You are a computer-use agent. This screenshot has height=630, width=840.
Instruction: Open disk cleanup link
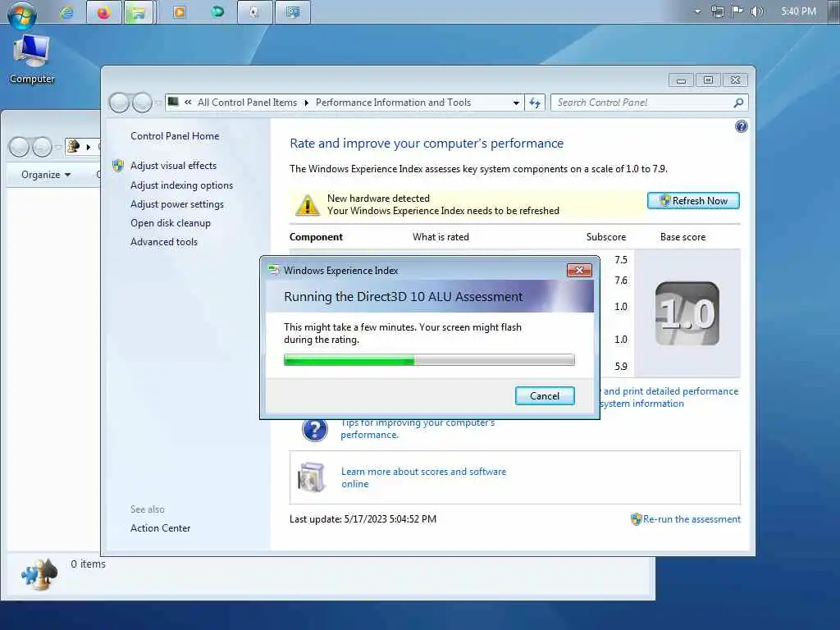[x=171, y=223]
